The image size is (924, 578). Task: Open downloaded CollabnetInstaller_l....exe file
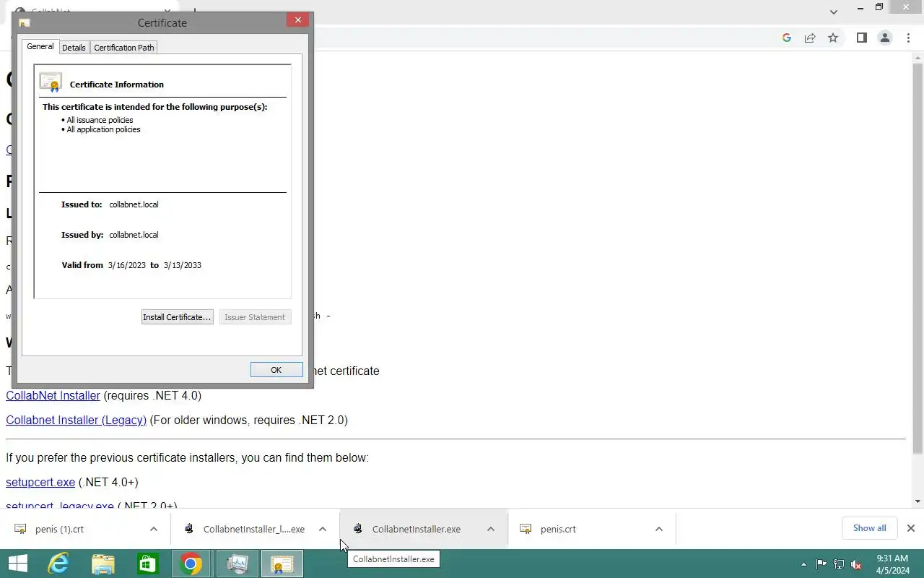[254, 529]
